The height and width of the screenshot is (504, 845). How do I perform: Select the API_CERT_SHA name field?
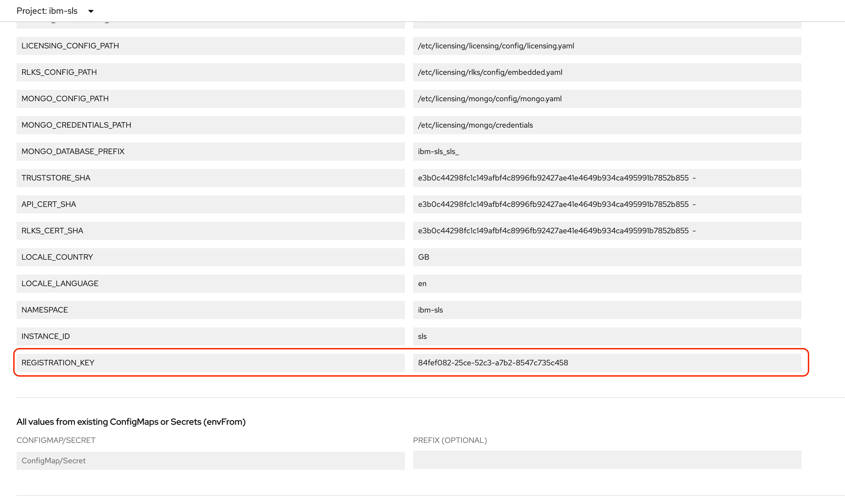coord(210,204)
